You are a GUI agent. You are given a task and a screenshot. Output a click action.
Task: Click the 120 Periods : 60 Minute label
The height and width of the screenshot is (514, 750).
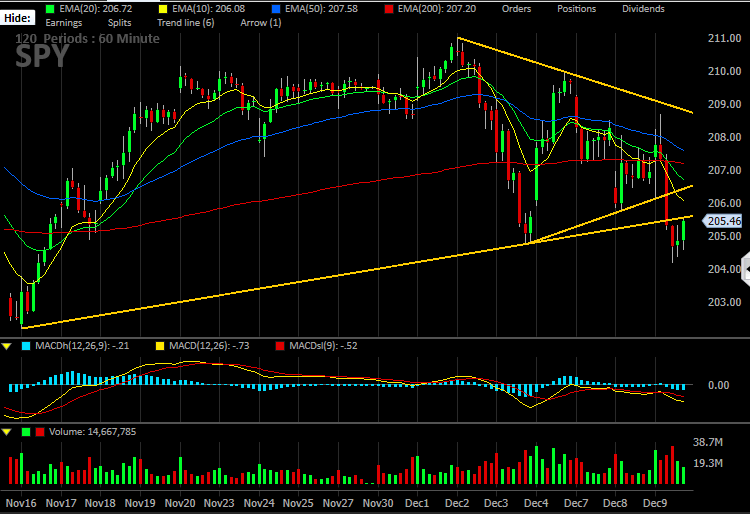pyautogui.click(x=87, y=39)
